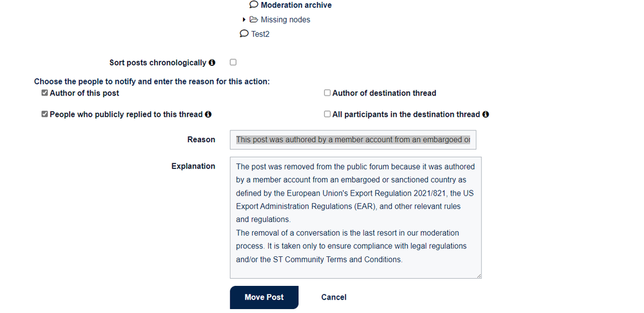
Task: Check Author of destination thread
Action: click(x=327, y=93)
